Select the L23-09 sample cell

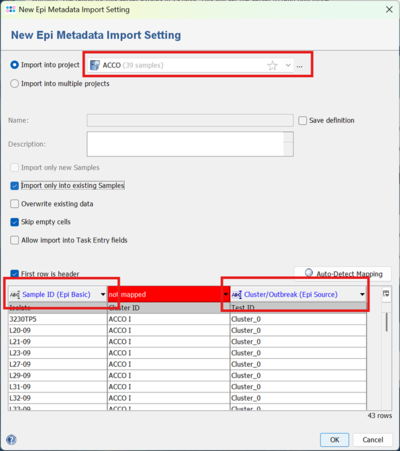pos(58,353)
